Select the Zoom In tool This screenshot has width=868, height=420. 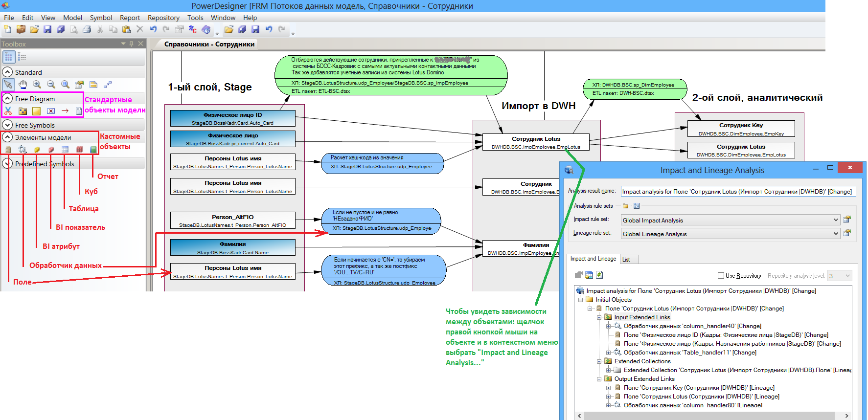37,85
